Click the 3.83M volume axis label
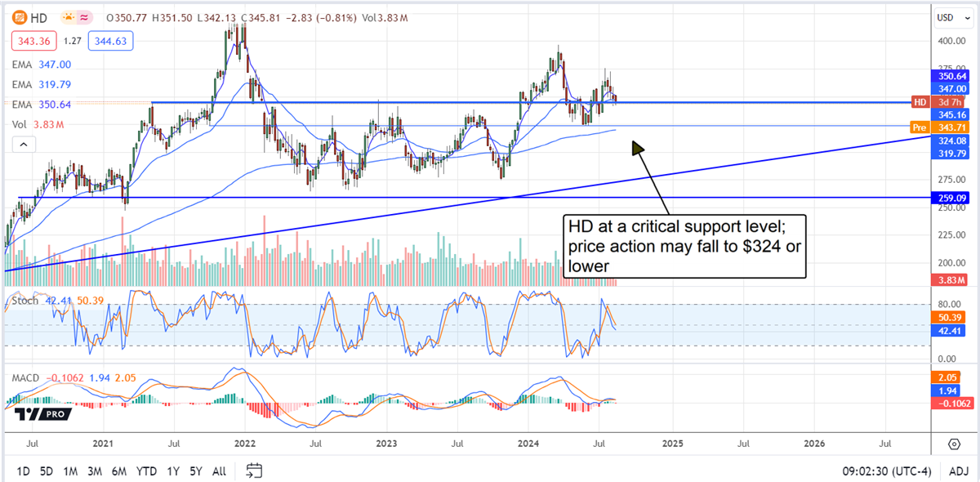 (x=951, y=280)
